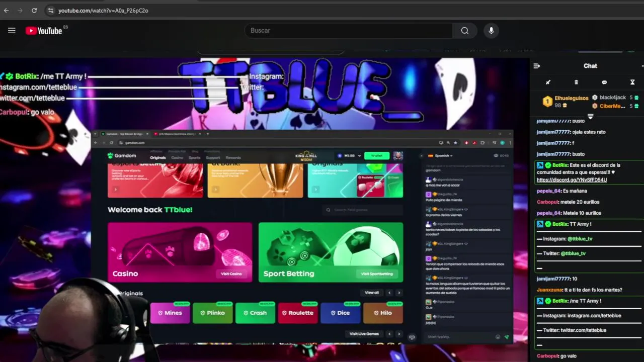Screen dimensions: 644x362
Task: Click the YouTube search magnifier button
Action: 464,31
